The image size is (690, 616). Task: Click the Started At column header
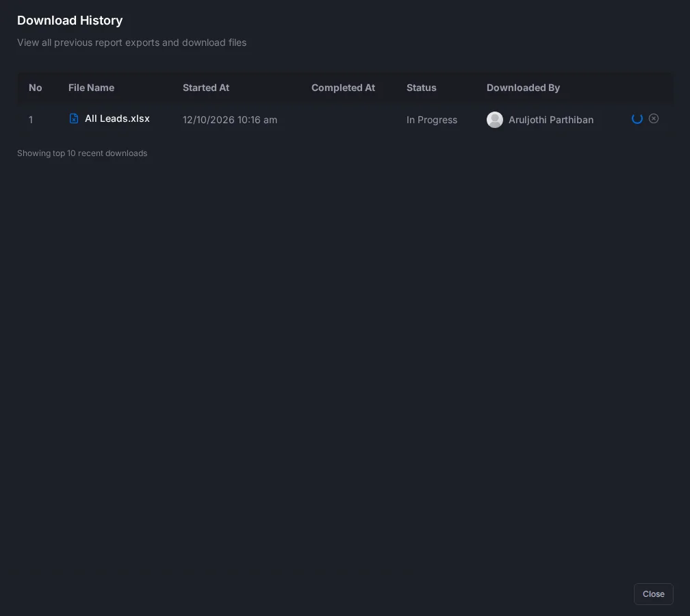(x=206, y=88)
